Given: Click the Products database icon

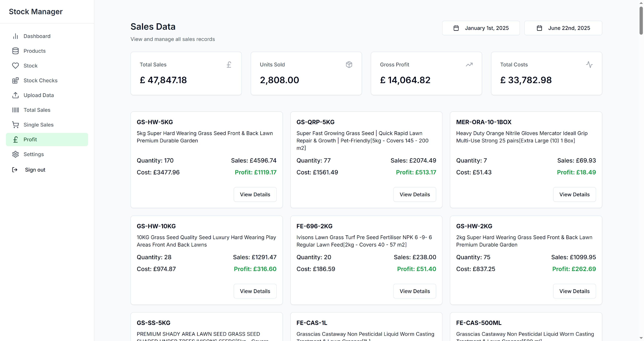Looking at the screenshot, I should point(16,51).
